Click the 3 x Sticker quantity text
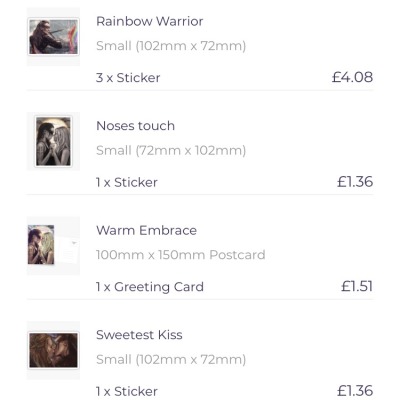This screenshot has width=400, height=400. tap(128, 78)
